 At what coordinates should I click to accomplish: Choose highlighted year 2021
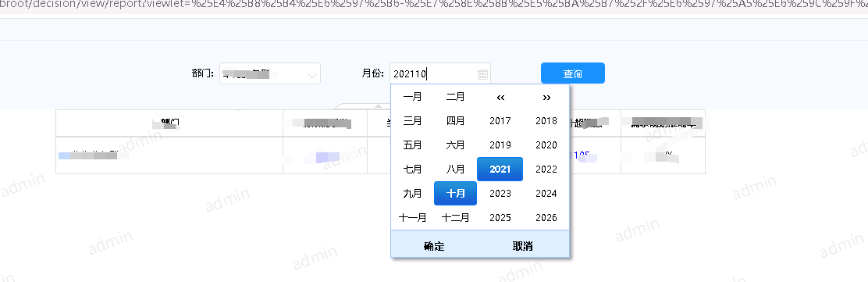tap(500, 169)
